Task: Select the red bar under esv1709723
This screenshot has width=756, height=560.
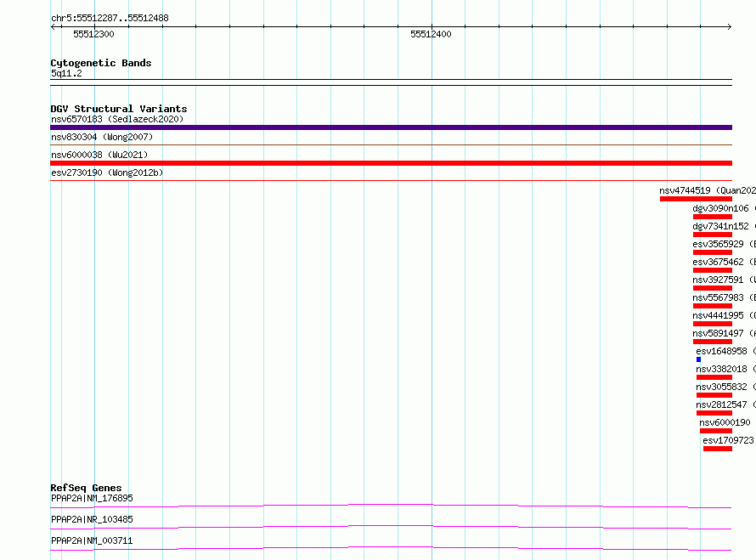Action: [718, 449]
